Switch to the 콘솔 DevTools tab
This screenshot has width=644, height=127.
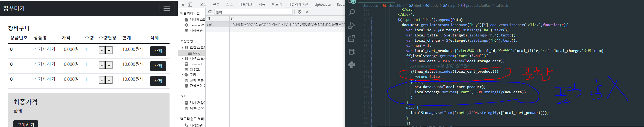click(x=216, y=4)
